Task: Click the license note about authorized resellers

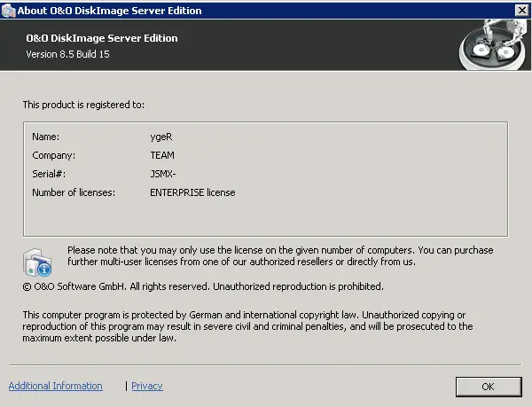Action: [x=280, y=256]
